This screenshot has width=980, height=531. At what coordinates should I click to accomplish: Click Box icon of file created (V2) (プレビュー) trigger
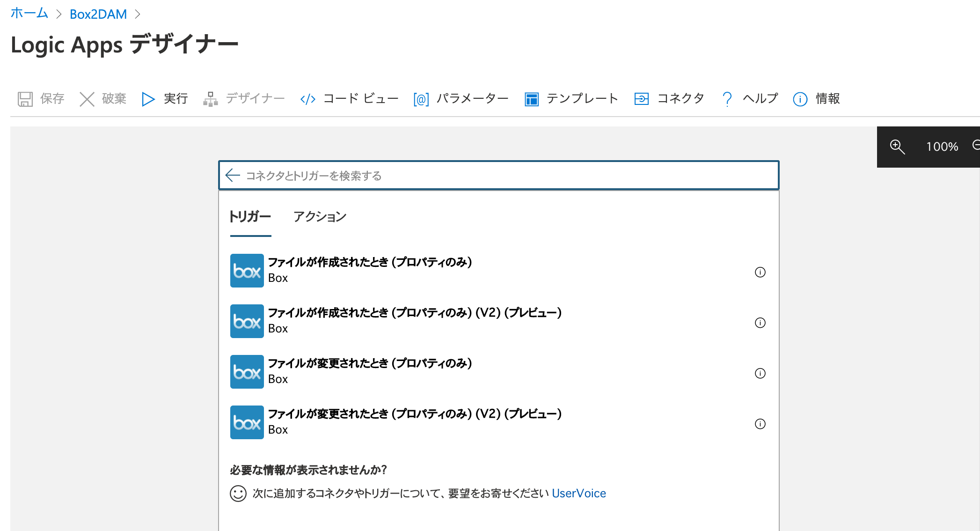[247, 321]
